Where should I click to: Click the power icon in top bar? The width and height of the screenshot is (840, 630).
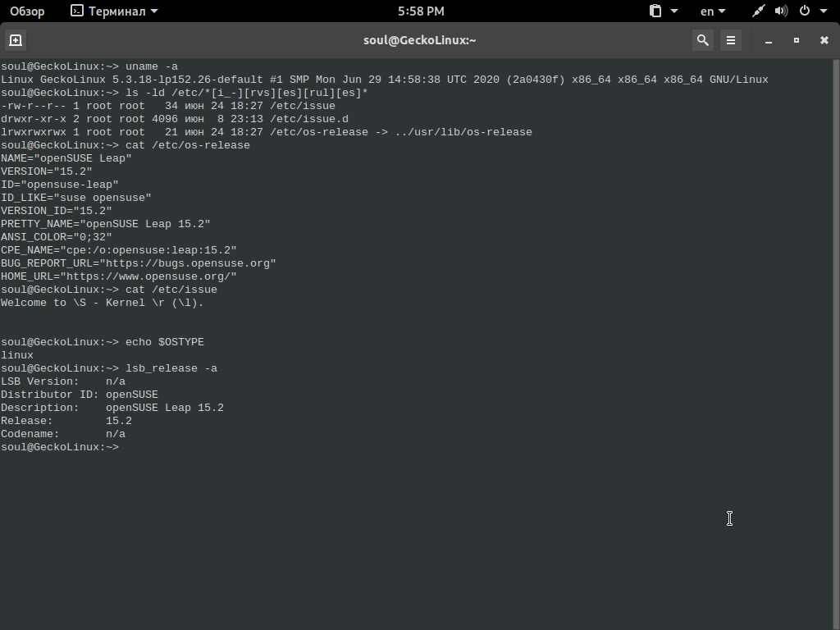tap(804, 11)
